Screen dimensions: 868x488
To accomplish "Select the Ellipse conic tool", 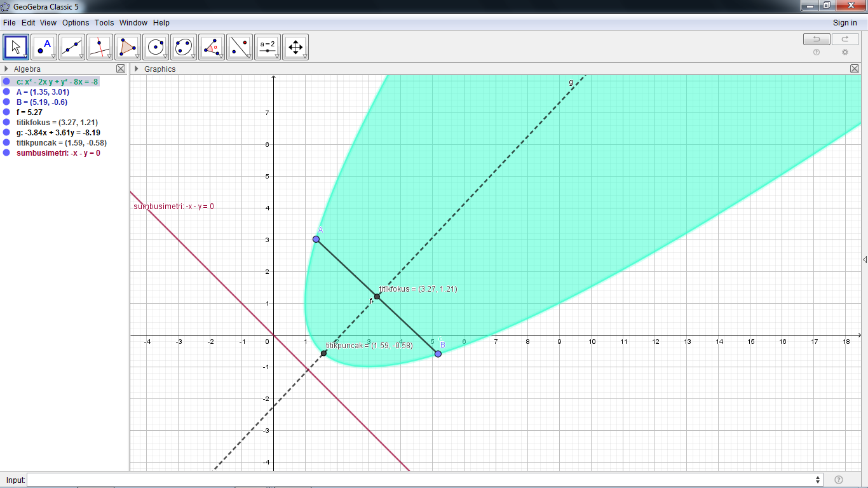I will [184, 46].
